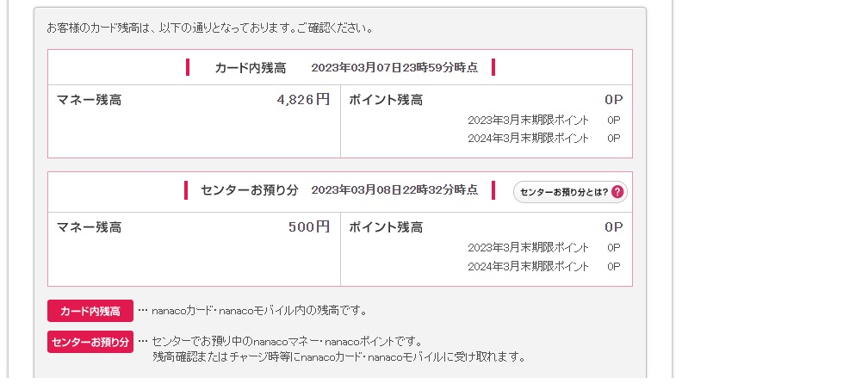Click 2023年3月末期限ポイント row in center deposit section
This screenshot has width=868, height=384.
click(529, 248)
